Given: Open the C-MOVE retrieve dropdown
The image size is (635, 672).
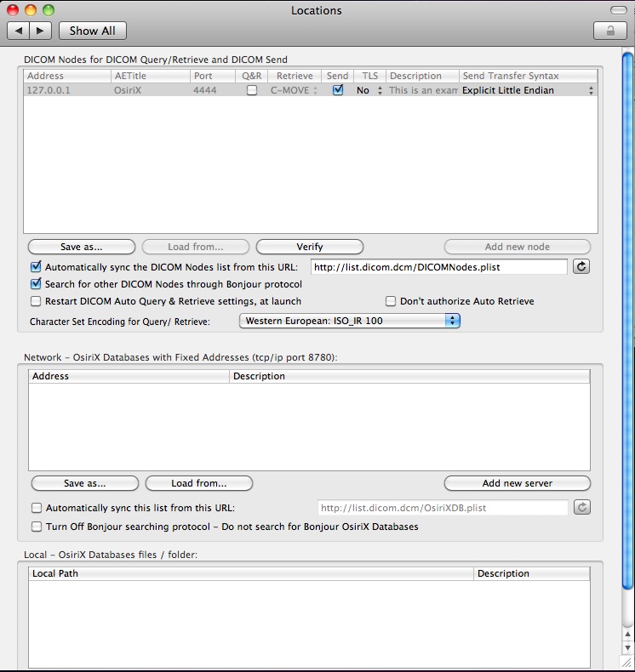Looking at the screenshot, I should pyautogui.click(x=295, y=90).
